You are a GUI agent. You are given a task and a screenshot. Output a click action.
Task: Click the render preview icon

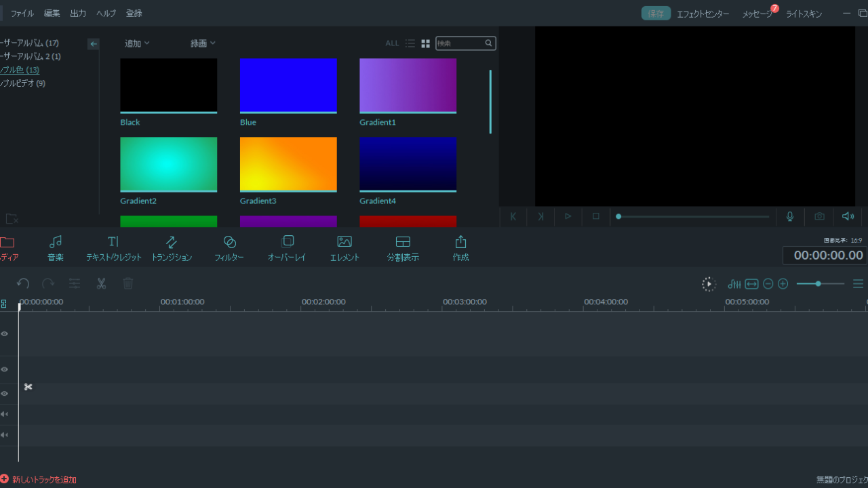(x=709, y=284)
